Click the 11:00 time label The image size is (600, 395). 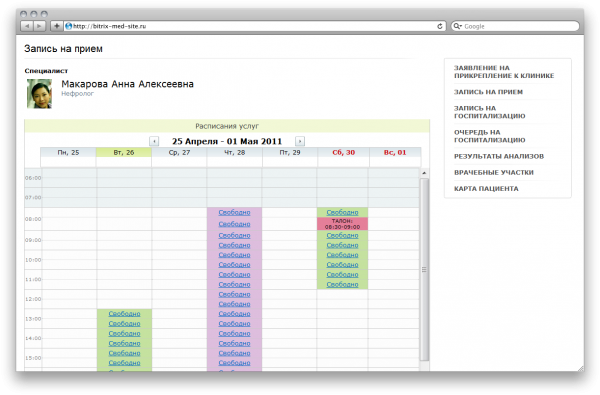point(33,279)
